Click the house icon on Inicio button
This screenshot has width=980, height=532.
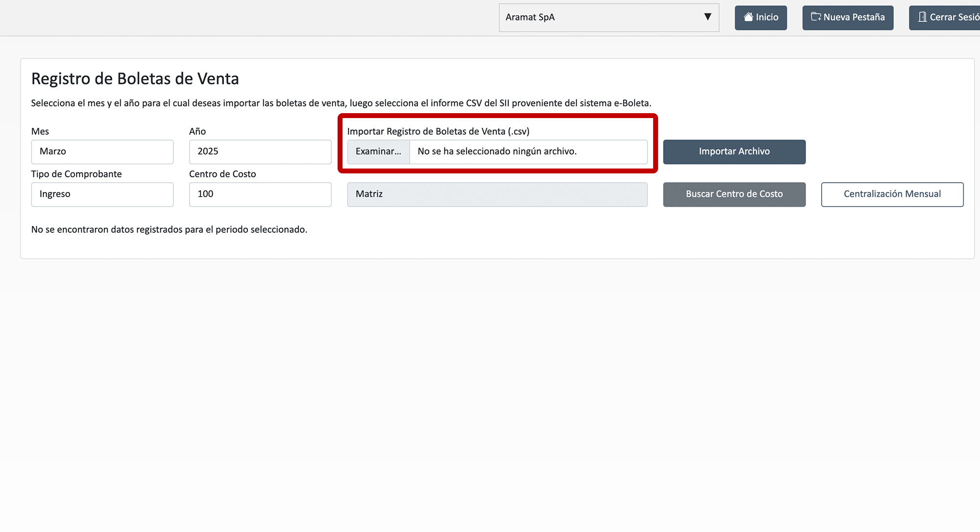[x=748, y=17]
